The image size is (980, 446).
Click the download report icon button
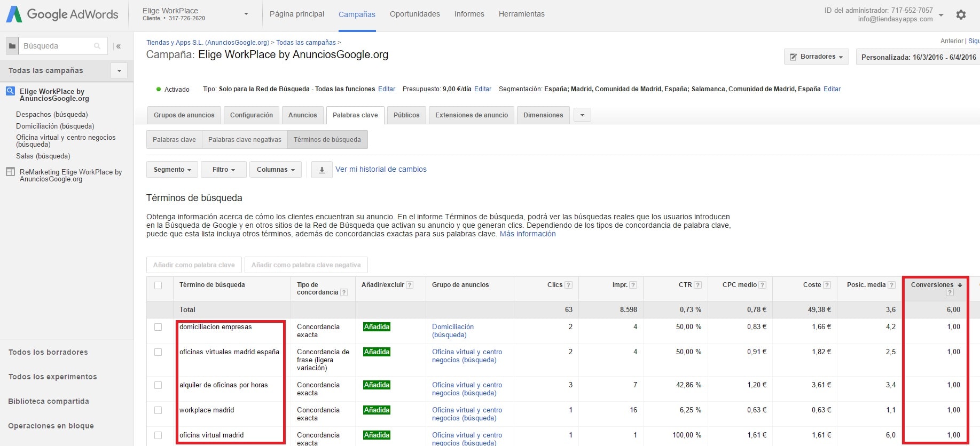point(322,170)
